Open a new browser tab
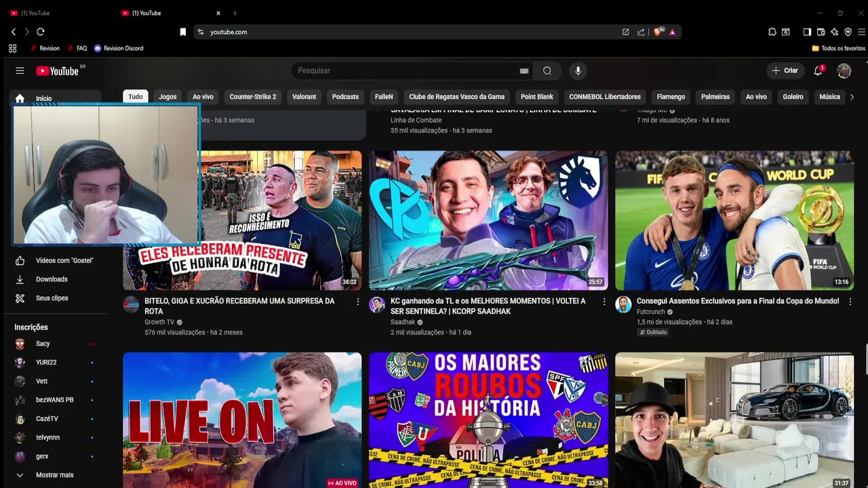 click(x=235, y=13)
